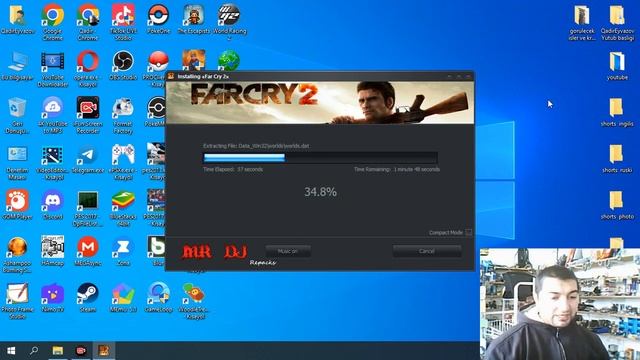Open the youtube folder on desktop
Screen dimensions: 640x360
(x=617, y=66)
